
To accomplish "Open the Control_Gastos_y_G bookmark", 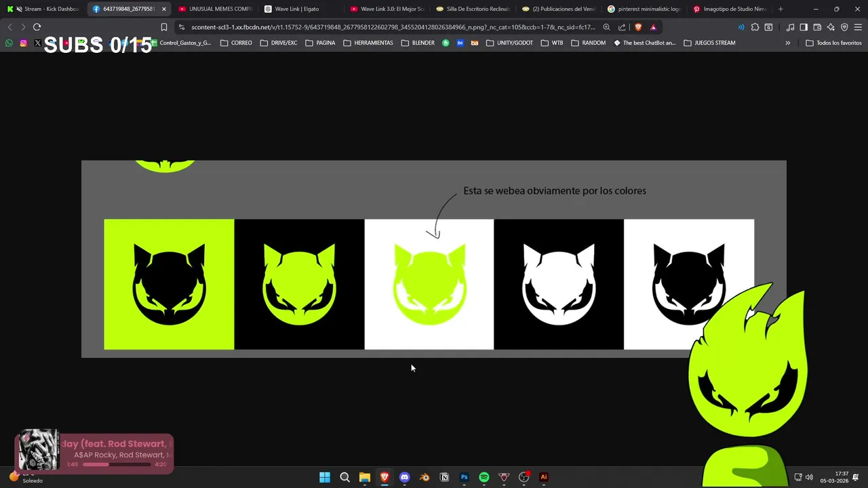I will pos(181,43).
